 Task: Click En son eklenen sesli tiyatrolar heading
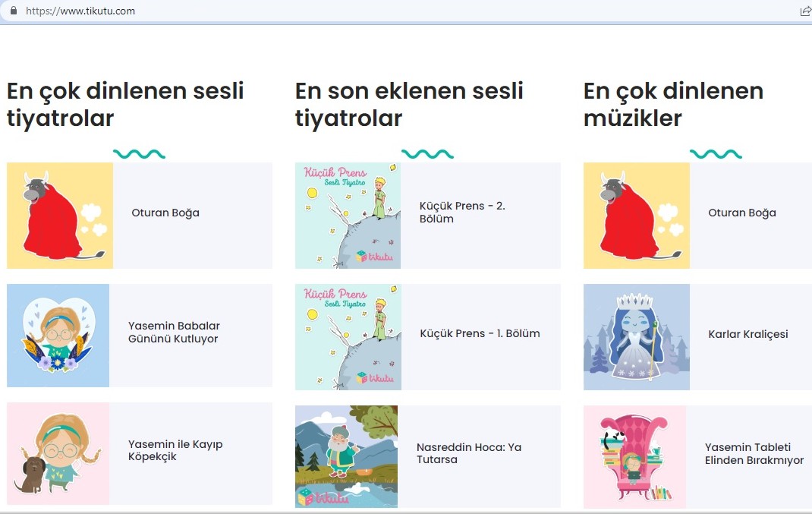[409, 104]
